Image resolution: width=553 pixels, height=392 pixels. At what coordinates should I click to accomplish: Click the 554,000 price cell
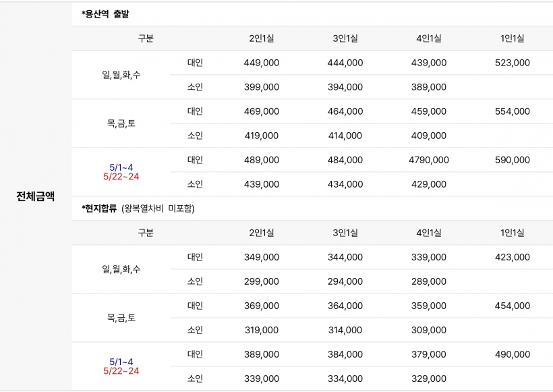pos(513,111)
